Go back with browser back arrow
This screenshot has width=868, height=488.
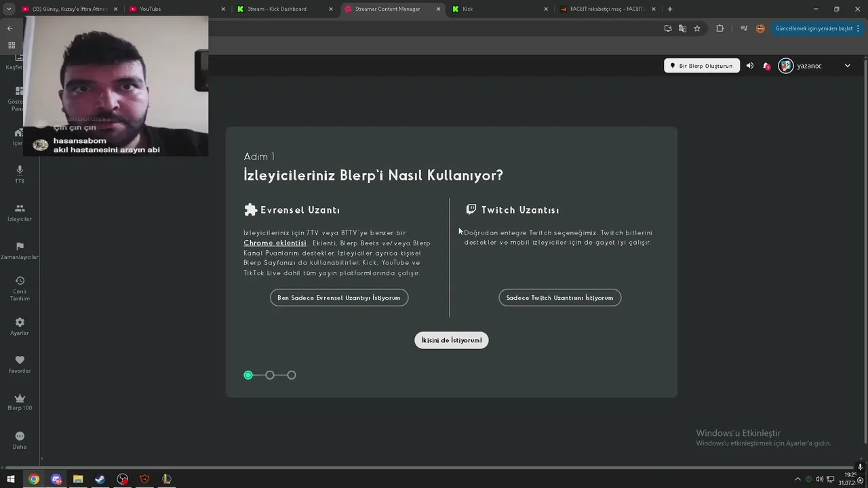[x=9, y=28]
